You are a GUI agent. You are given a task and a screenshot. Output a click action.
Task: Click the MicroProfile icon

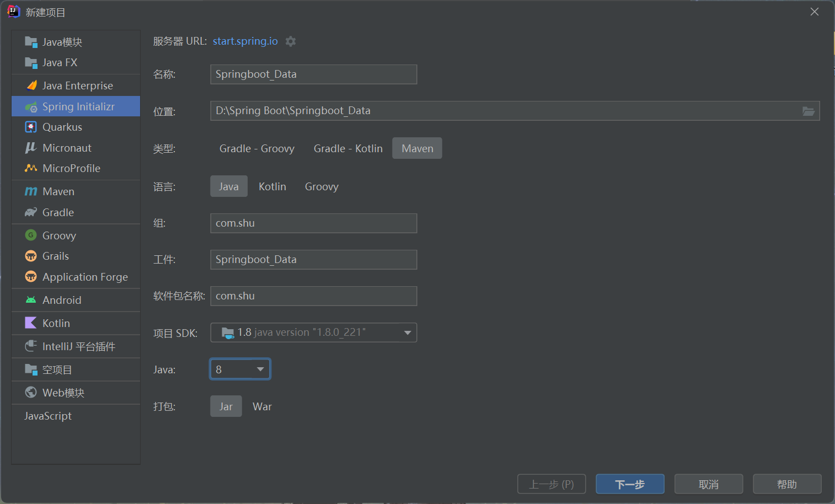pyautogui.click(x=31, y=168)
